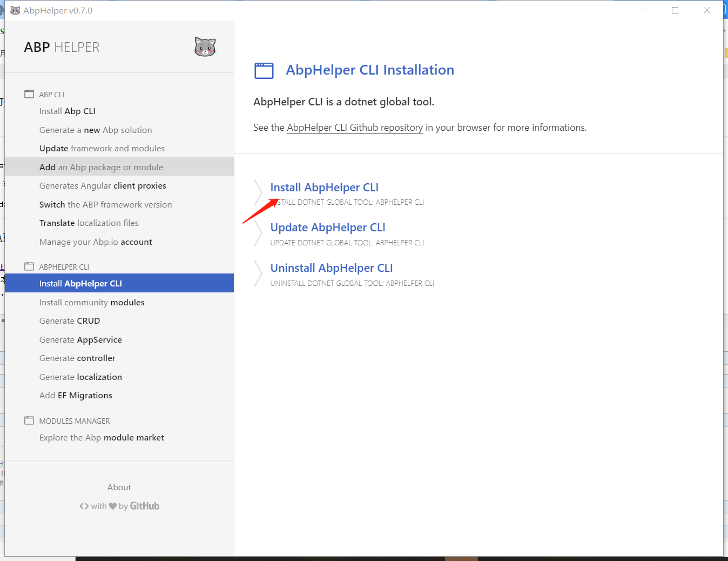This screenshot has width=728, height=561.
Task: Click 'UNINSTALL DOTNET GLOBAL TOOL: ABPHELPER CLI' caption
Action: tap(352, 283)
